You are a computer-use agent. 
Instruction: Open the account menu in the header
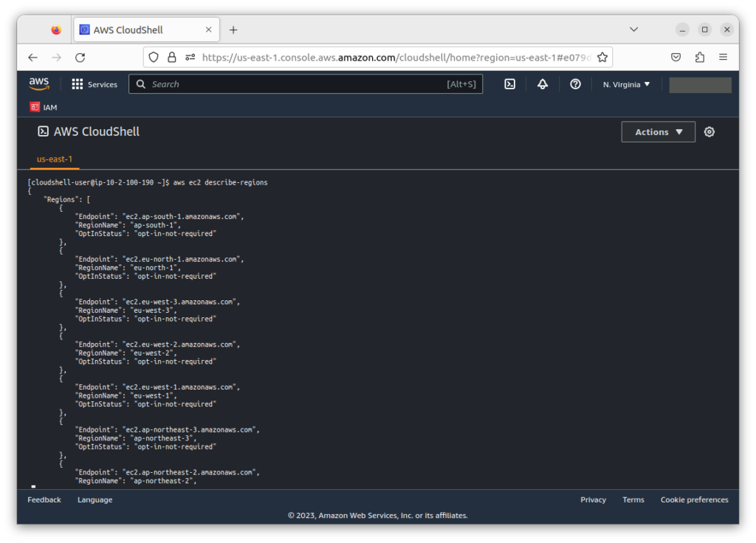pyautogui.click(x=700, y=85)
